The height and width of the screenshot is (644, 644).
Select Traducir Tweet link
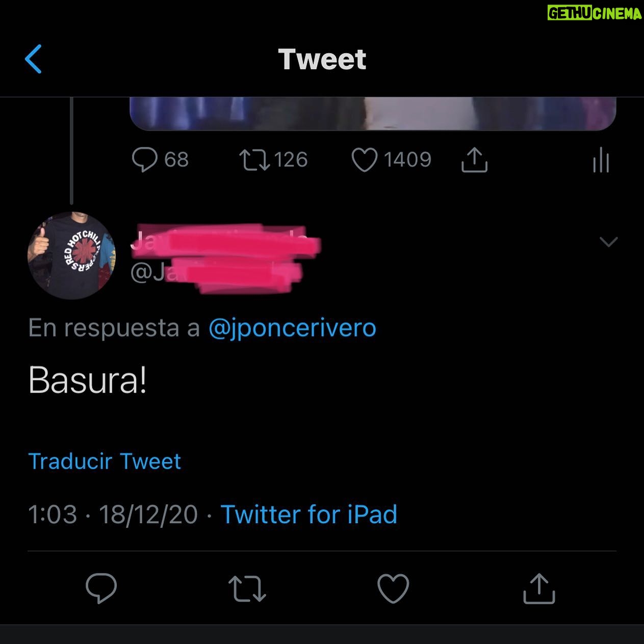coord(105,461)
